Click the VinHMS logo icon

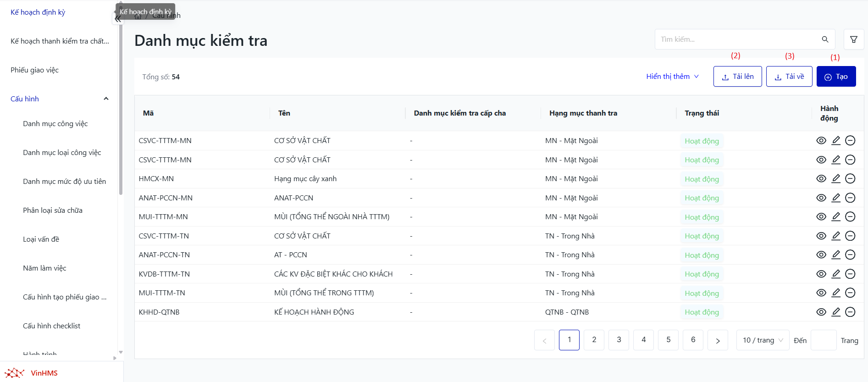pyautogui.click(x=15, y=373)
